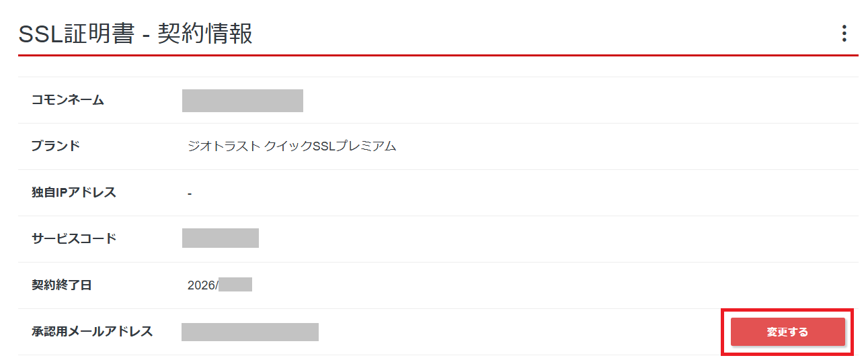Click the SSL証明書 text in the heading

click(x=76, y=34)
